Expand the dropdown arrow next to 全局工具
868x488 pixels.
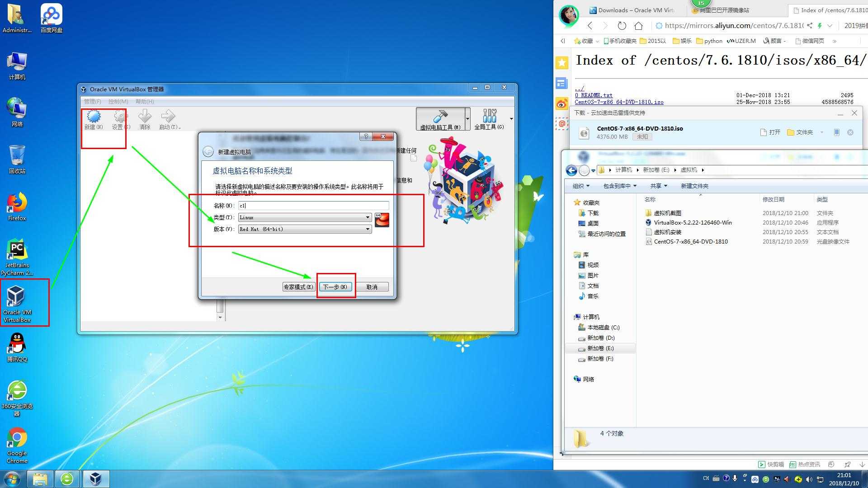(x=511, y=119)
